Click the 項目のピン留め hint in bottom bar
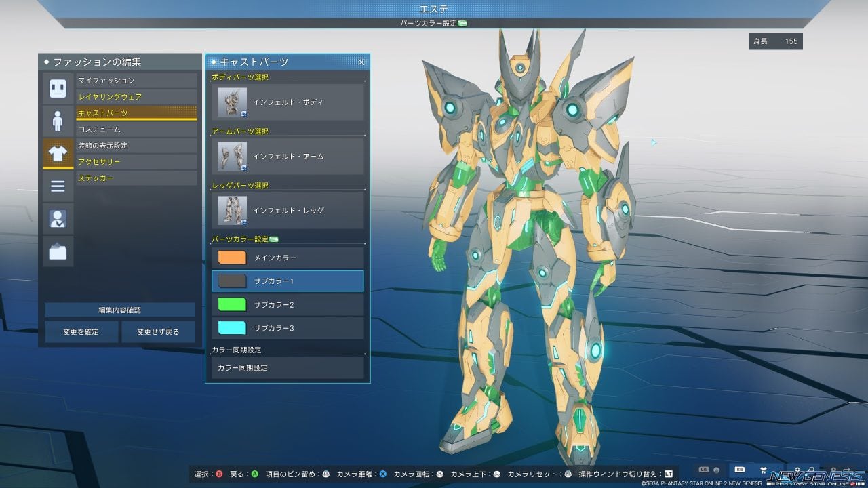Image resolution: width=868 pixels, height=488 pixels. 297,474
